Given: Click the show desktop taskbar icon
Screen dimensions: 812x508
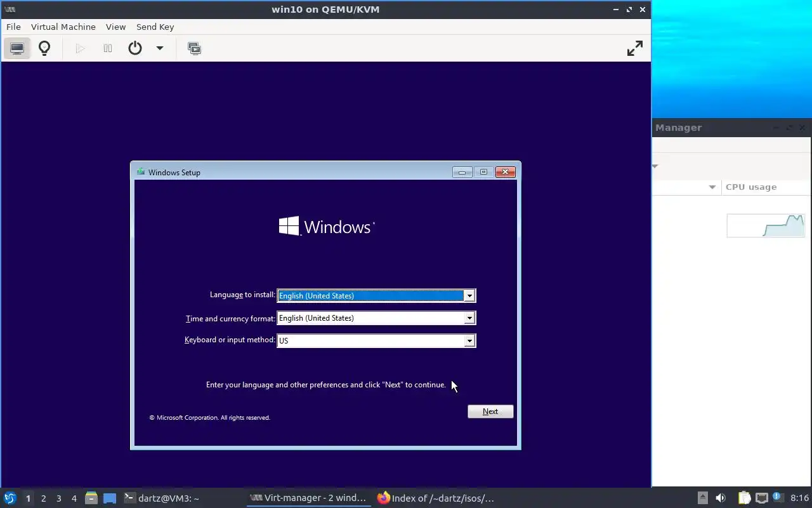Looking at the screenshot, I should tap(110, 498).
